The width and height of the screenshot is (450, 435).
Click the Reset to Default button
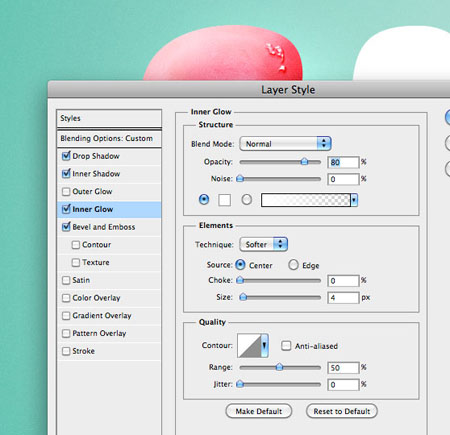click(x=342, y=411)
